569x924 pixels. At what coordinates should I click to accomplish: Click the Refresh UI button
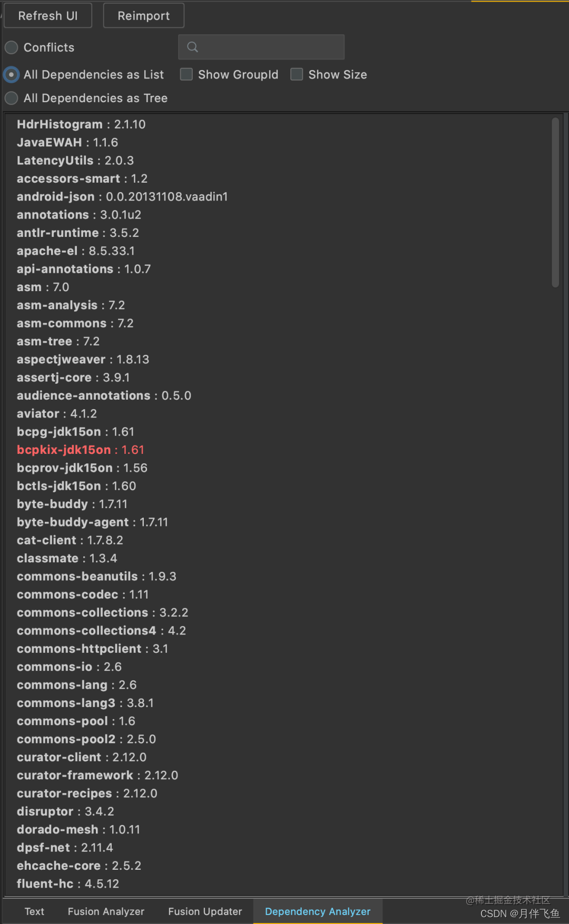[x=48, y=16]
